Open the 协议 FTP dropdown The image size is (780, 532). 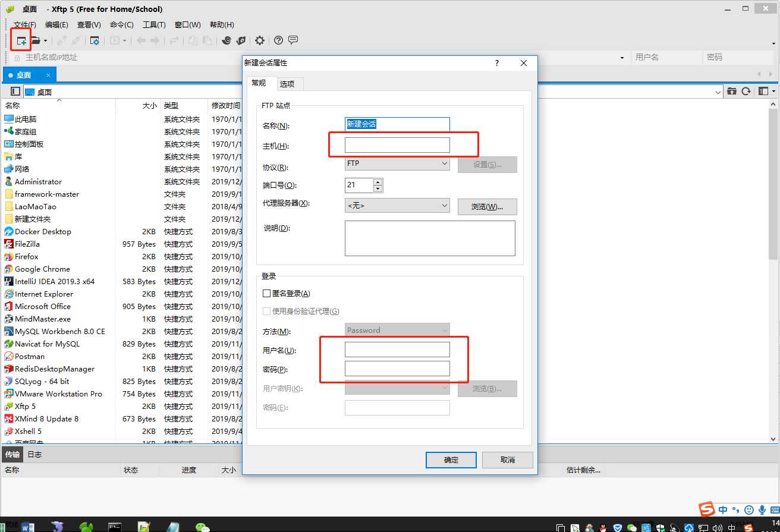[397, 163]
